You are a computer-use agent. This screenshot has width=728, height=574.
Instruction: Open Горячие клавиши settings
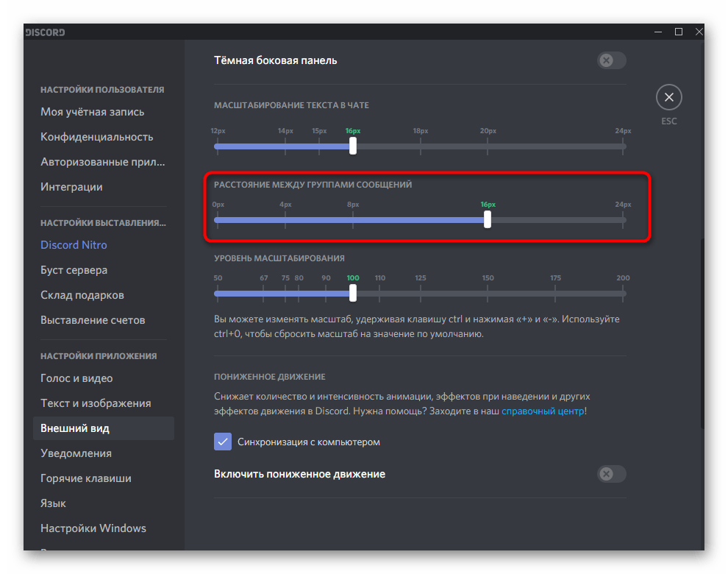click(86, 478)
